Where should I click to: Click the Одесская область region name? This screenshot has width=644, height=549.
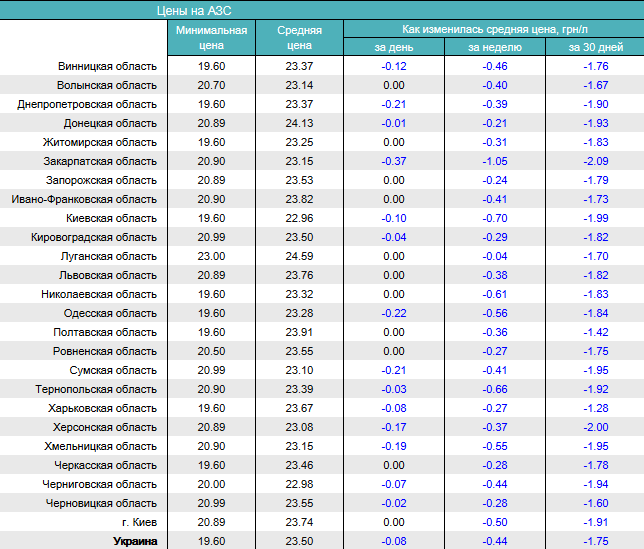point(111,313)
